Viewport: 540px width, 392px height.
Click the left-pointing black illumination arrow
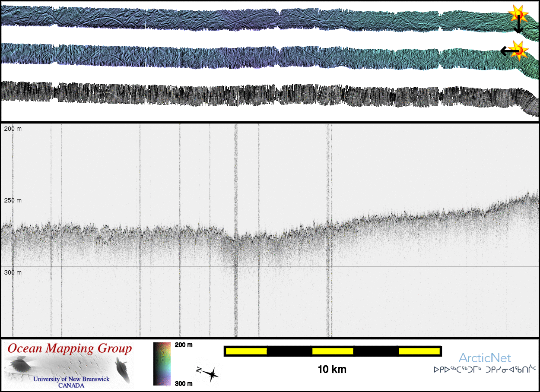click(509, 51)
